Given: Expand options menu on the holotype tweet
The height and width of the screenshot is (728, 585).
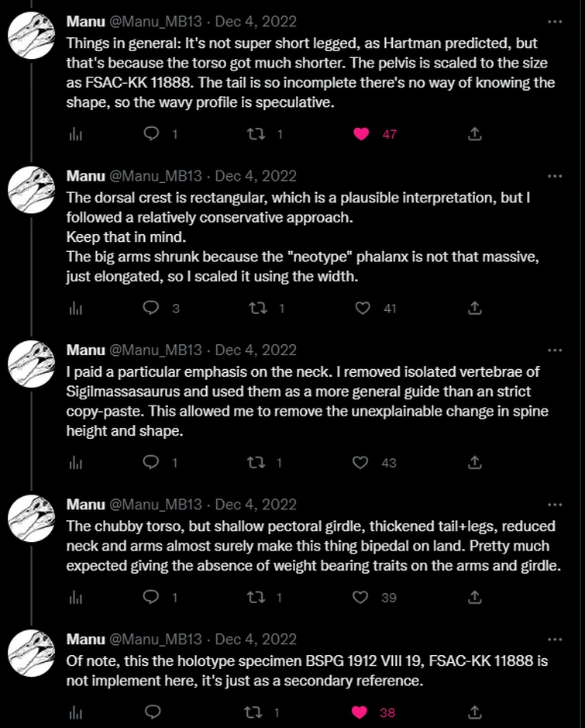Looking at the screenshot, I should (555, 640).
